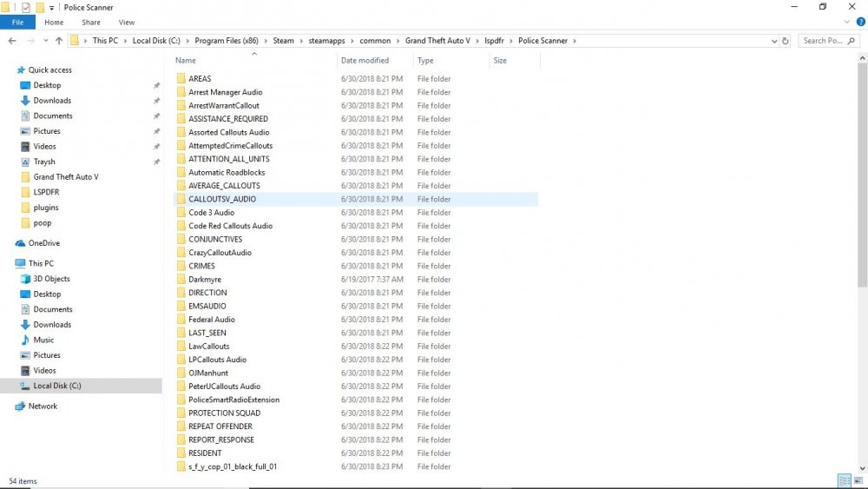Click the 3D Objects icon
The height and width of the screenshot is (489, 868).
[x=25, y=279]
